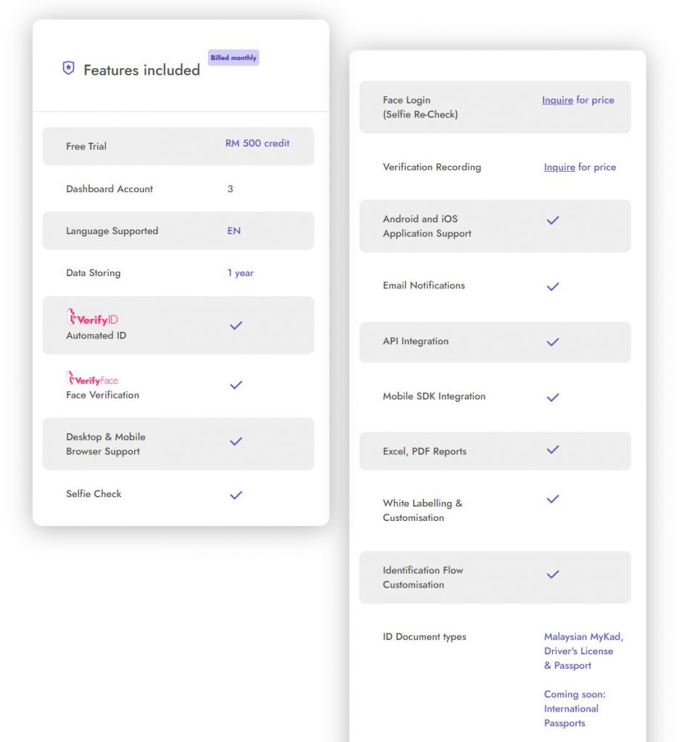Click the VerifyID logo in Automated ID row
This screenshot has width=700, height=742.
[92, 319]
